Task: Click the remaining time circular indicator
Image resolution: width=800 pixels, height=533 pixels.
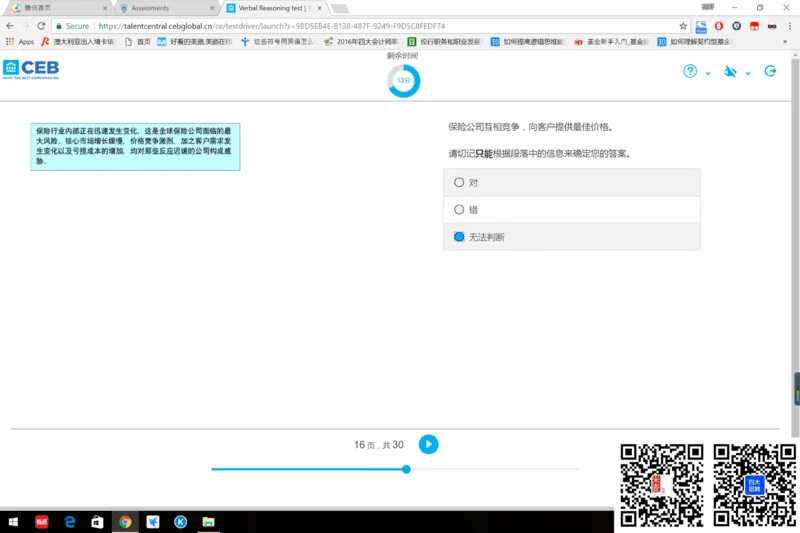Action: tap(404, 81)
